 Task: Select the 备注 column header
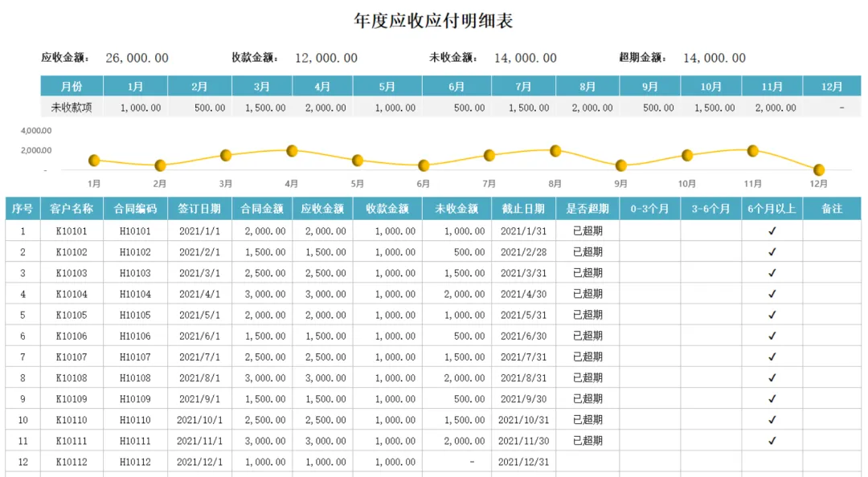832,209
